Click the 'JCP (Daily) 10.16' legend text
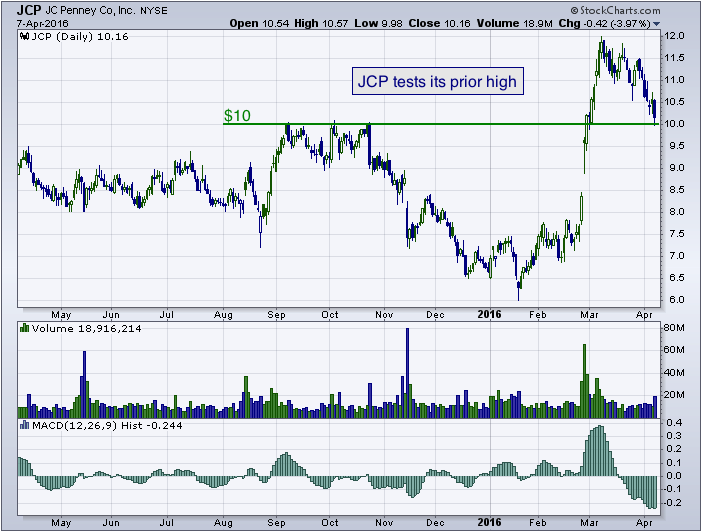Image resolution: width=702 pixels, height=532 pixels. click(x=80, y=37)
